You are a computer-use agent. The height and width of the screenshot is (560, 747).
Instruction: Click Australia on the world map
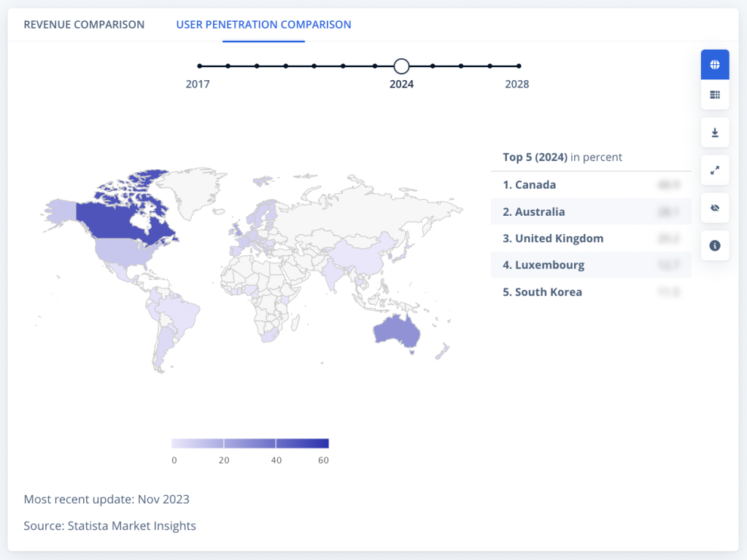(396, 333)
